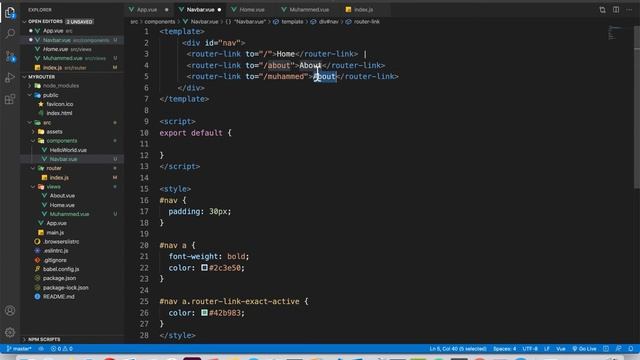This screenshot has height=360, width=640.
Task: Open main.js in the explorer
Action: [55, 232]
